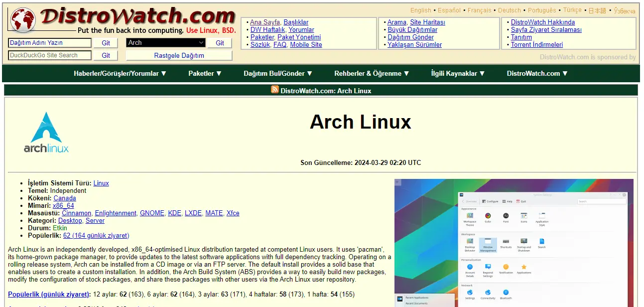Click Git next to distribution name field
The width and height of the screenshot is (644, 307).
tap(106, 43)
